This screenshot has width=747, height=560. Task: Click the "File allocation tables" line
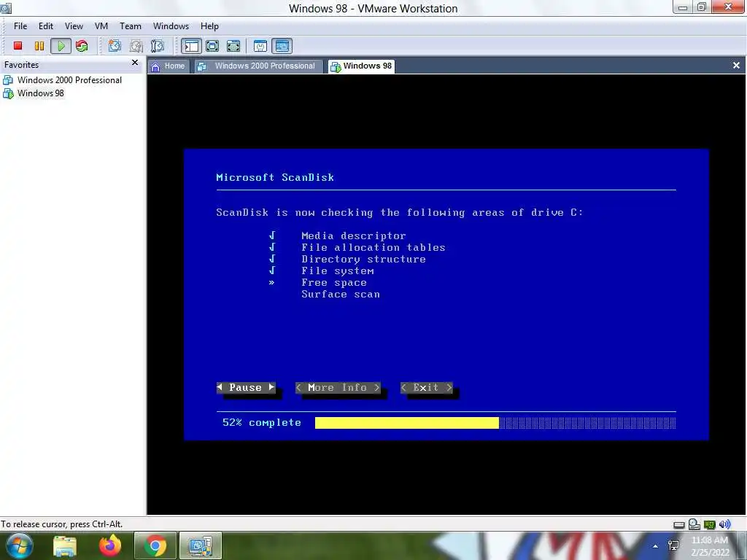coord(373,248)
